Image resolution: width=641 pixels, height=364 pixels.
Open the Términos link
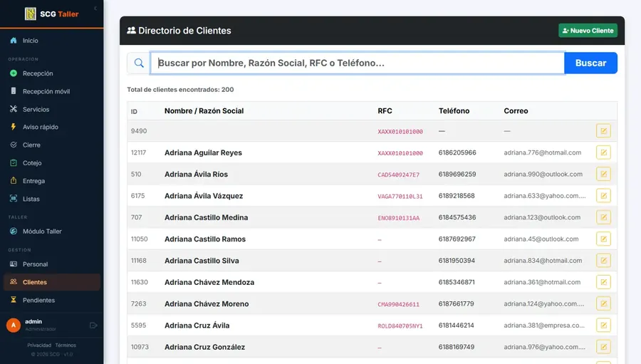pos(66,345)
